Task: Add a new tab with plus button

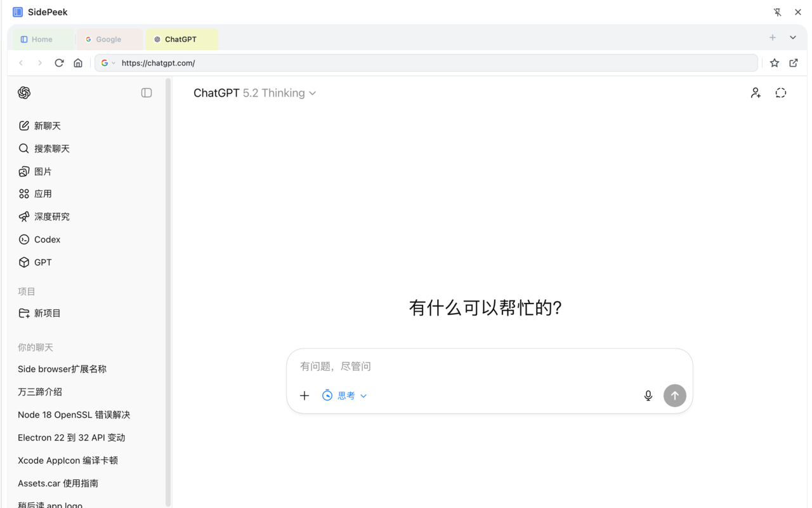Action: [773, 37]
